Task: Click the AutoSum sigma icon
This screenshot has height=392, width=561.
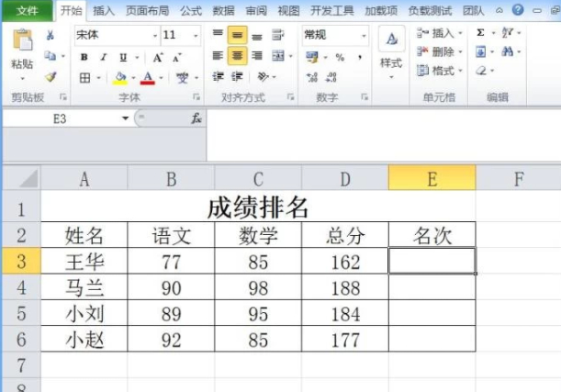Action: [x=480, y=33]
